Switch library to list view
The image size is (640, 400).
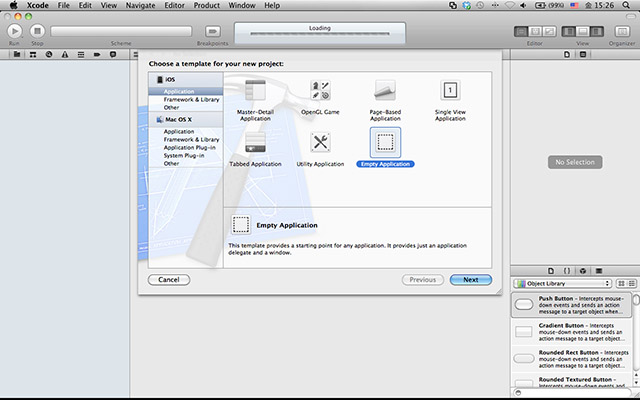tap(632, 283)
